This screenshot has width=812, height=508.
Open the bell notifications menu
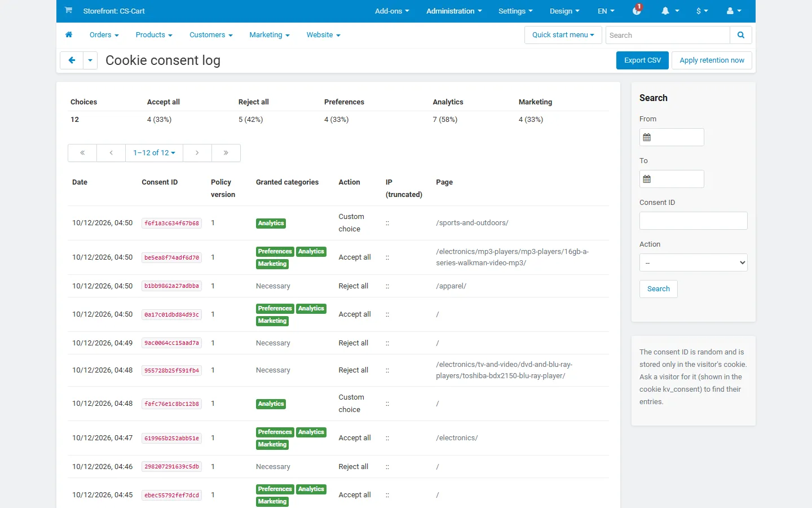point(670,11)
